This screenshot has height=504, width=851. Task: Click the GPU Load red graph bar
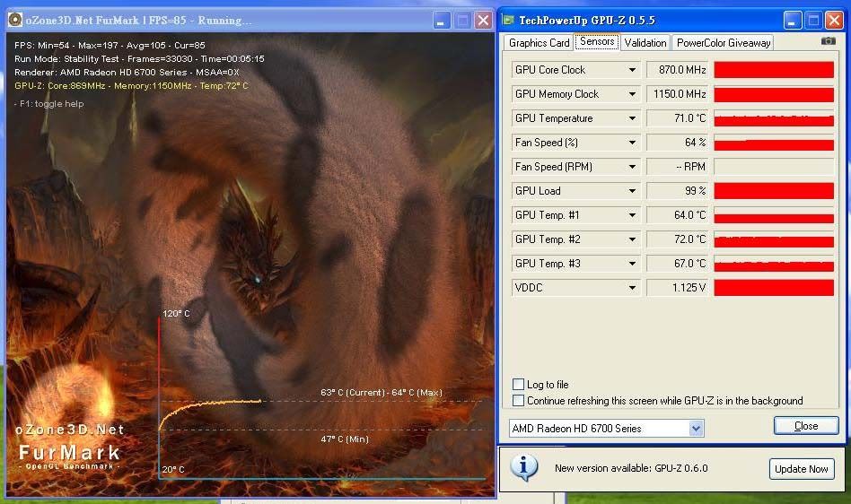pyautogui.click(x=774, y=191)
